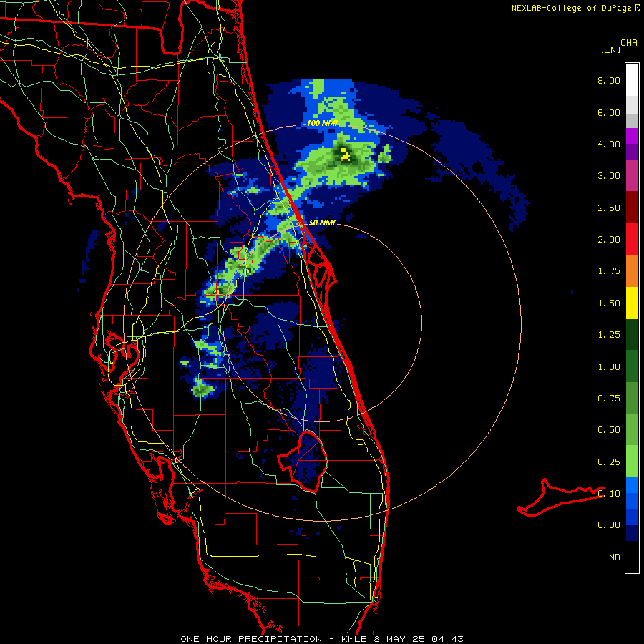Screen dimensions: 644x644
Task: Click the 1.25 legend value
Action: (609, 335)
